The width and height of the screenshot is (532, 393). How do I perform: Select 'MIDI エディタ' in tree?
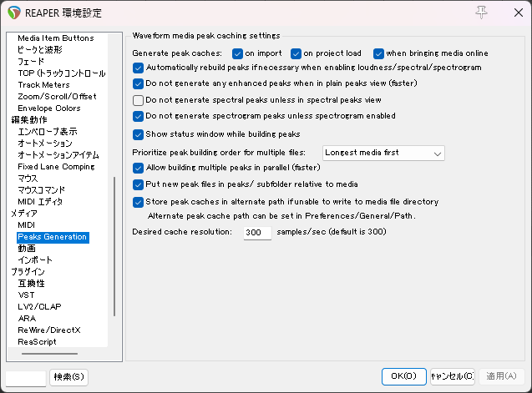point(40,202)
